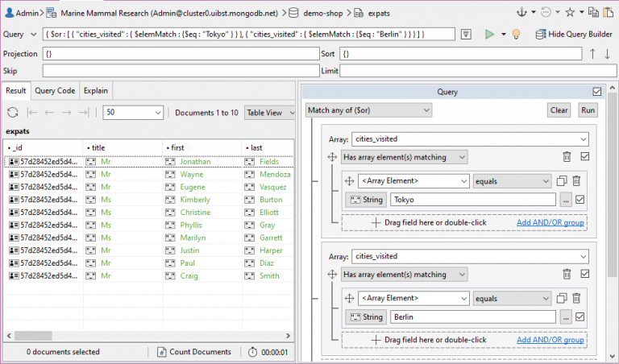Uncheck the Tokyo string value checkbox

pyautogui.click(x=580, y=201)
